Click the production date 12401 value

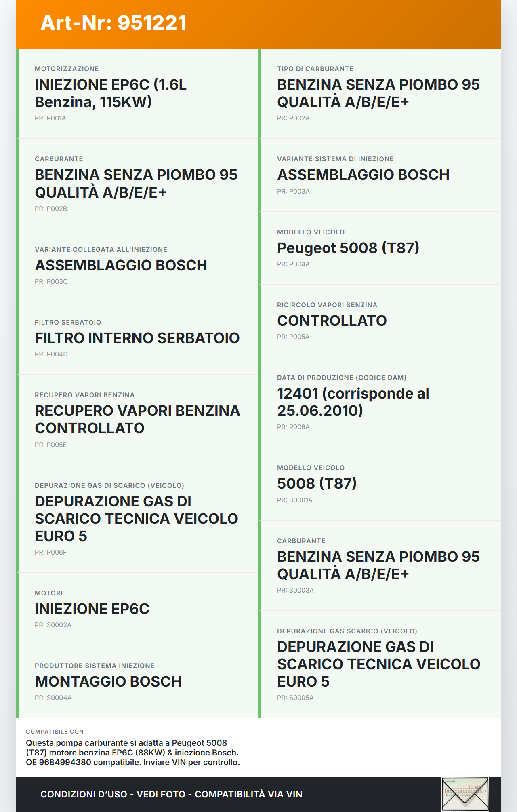click(353, 402)
